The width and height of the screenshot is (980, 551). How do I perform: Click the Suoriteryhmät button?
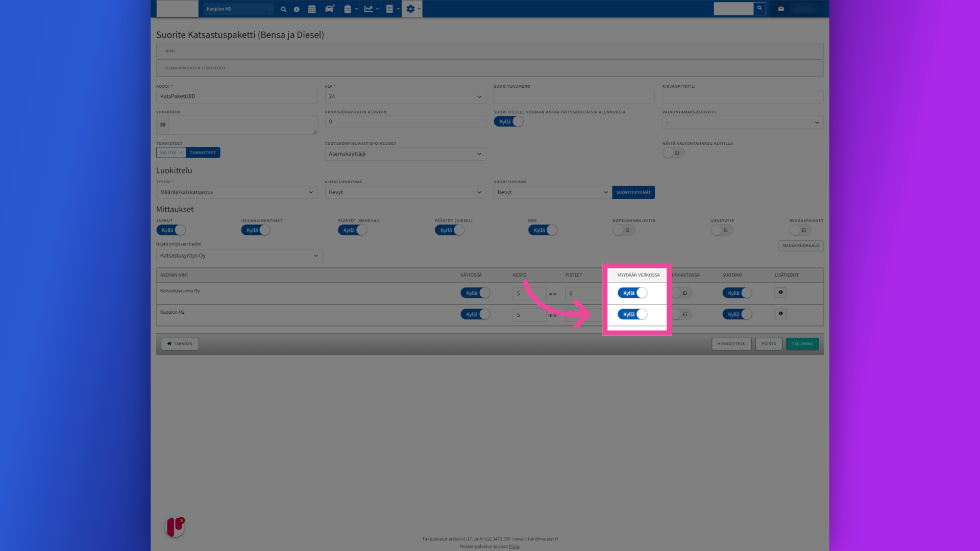[633, 192]
